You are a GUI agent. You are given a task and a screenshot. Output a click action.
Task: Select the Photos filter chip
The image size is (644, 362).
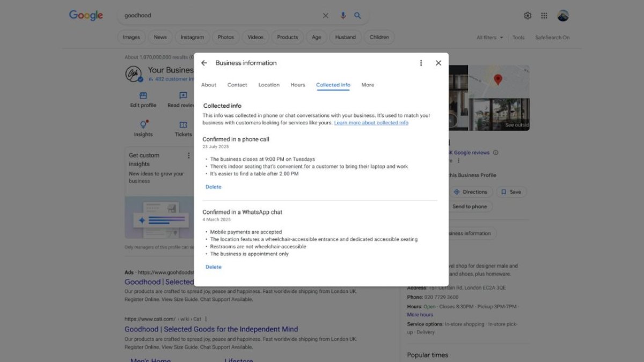[226, 37]
